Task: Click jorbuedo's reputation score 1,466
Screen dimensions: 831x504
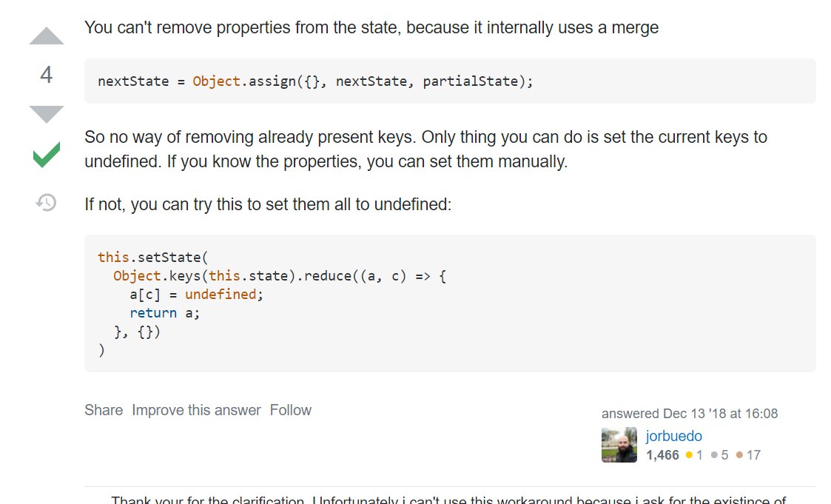Action: pyautogui.click(x=662, y=455)
